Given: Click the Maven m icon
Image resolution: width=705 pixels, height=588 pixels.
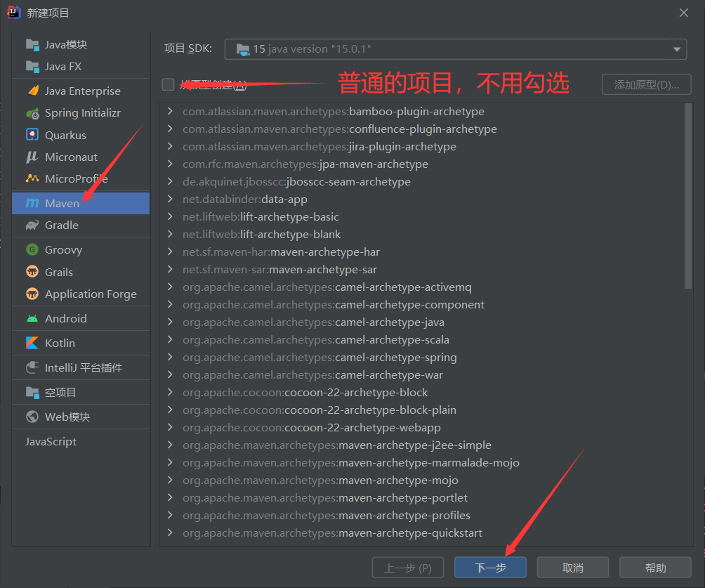Looking at the screenshot, I should coord(32,203).
